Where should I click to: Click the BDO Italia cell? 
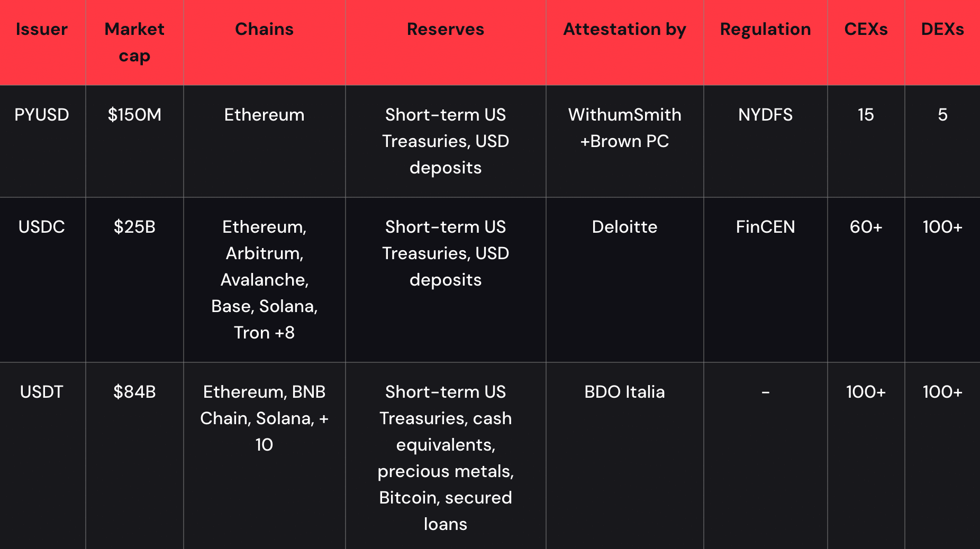[624, 392]
